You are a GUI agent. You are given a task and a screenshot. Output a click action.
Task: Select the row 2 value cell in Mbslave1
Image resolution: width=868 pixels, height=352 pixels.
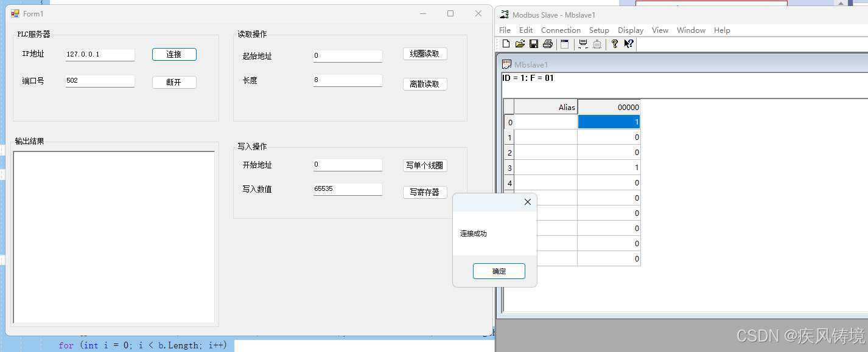609,152
